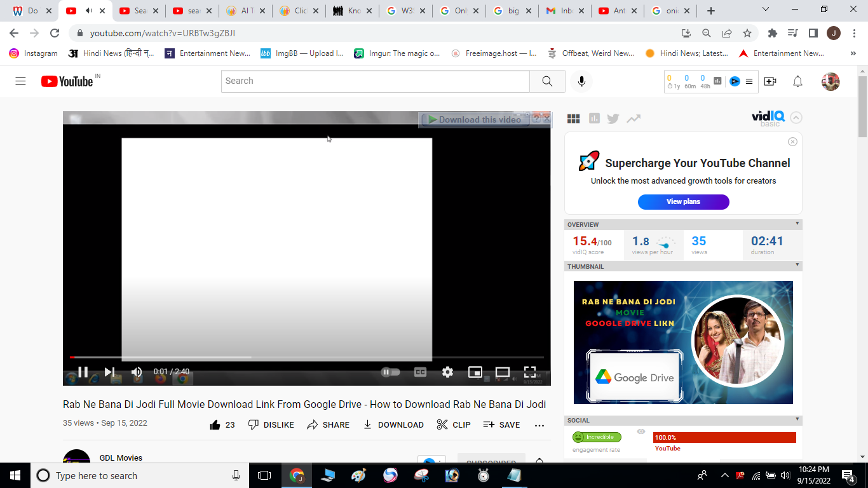Image resolution: width=868 pixels, height=488 pixels.
Task: Open Task View on taskbar
Action: coord(264,475)
